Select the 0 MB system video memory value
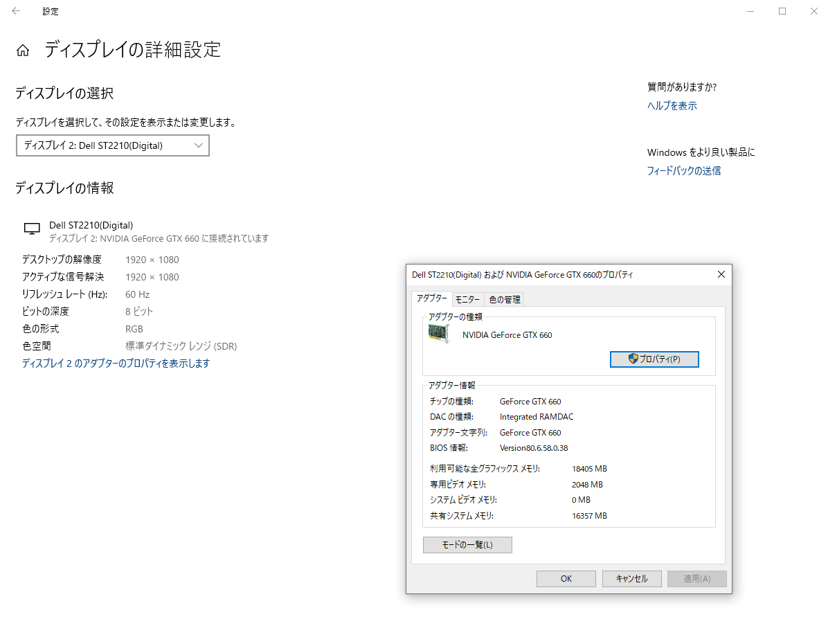 pyautogui.click(x=581, y=500)
